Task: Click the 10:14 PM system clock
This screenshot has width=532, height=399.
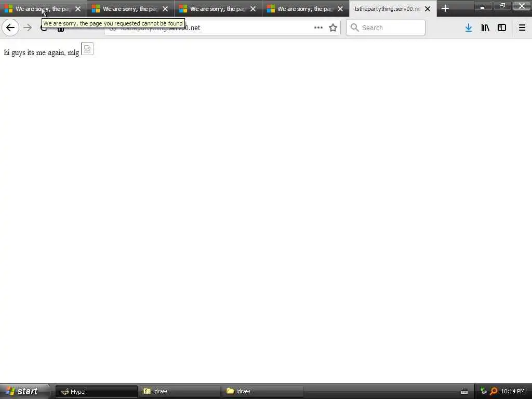Action: 513,391
